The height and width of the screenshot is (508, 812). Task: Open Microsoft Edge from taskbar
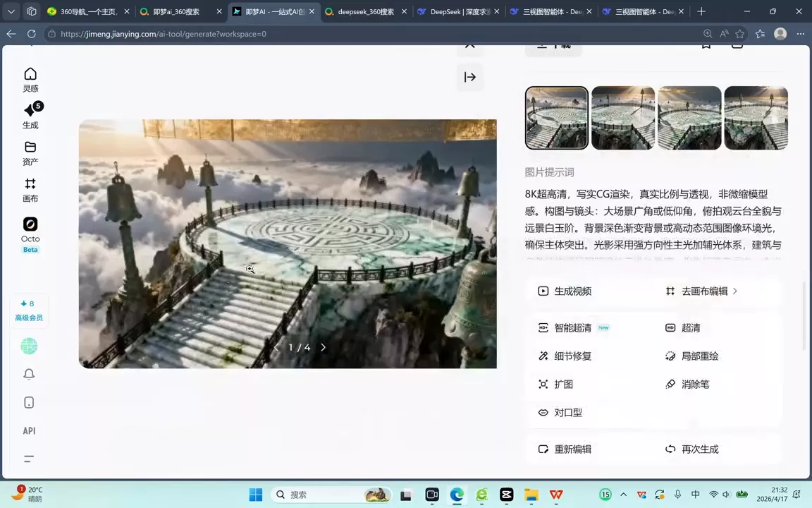[x=457, y=495]
